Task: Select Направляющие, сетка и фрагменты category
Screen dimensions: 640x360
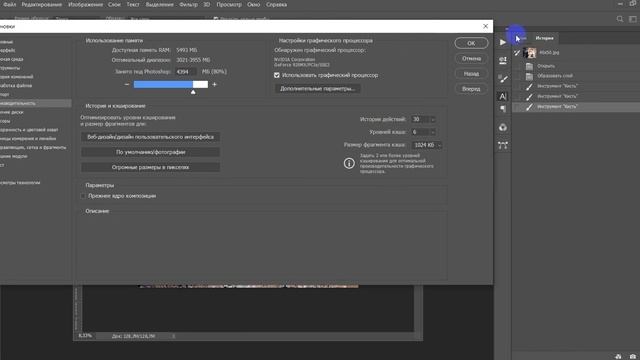Action: click(x=33, y=147)
